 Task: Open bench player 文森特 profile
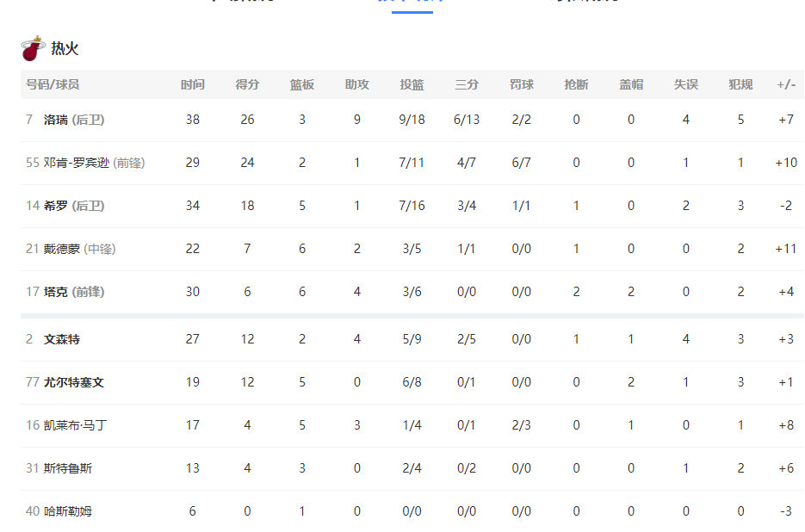point(62,339)
